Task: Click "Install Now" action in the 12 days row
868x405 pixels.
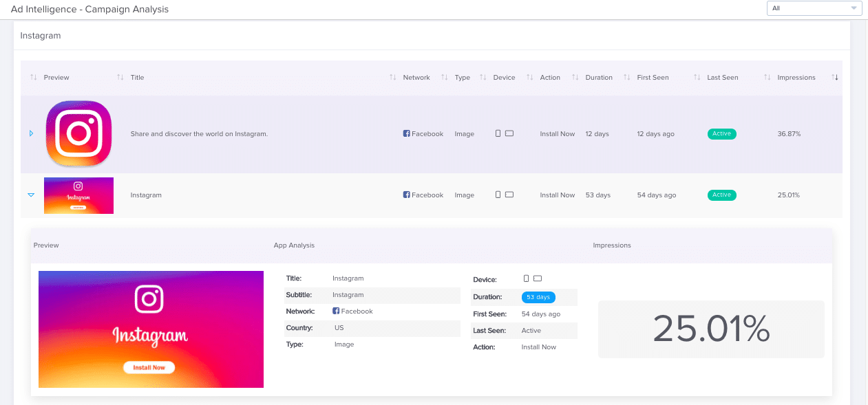Action: 558,134
